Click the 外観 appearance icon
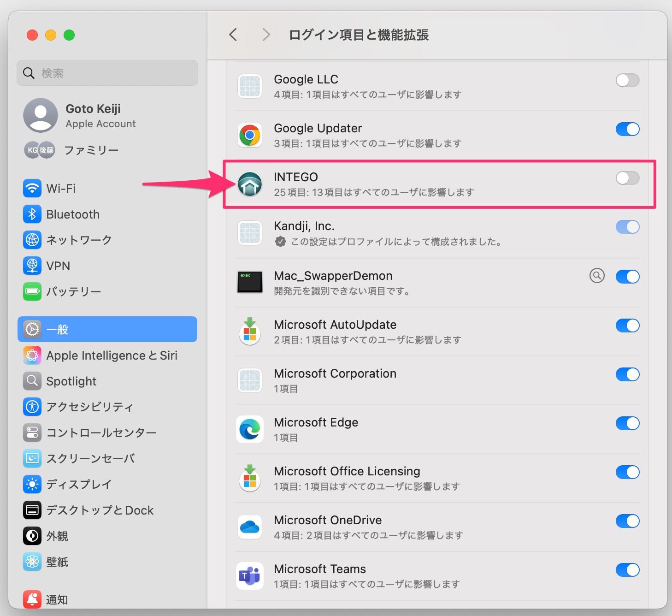 (x=32, y=536)
